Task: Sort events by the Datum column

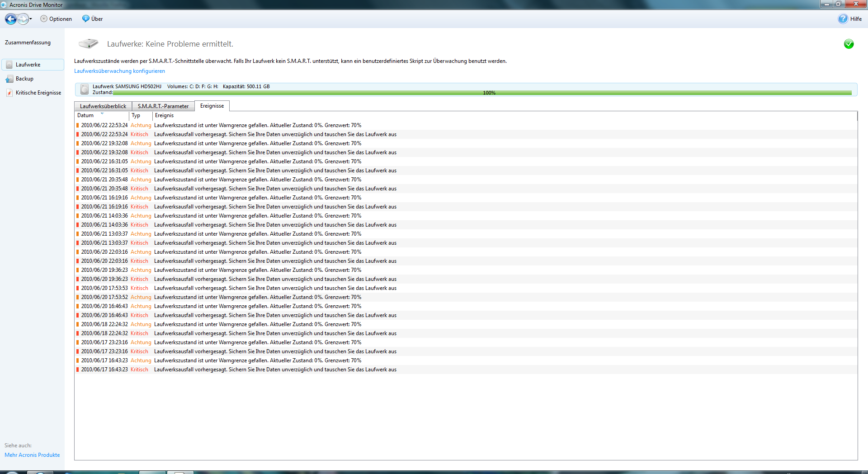Action: [102, 115]
